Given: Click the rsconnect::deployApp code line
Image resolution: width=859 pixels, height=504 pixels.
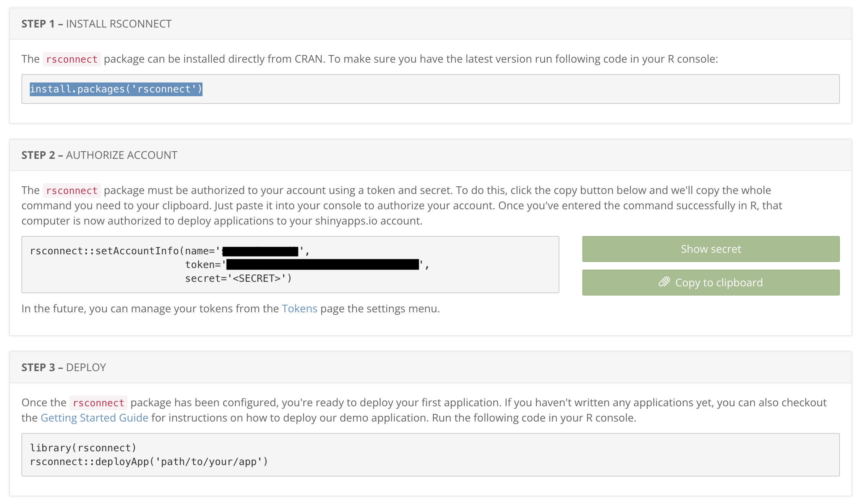Looking at the screenshot, I should [149, 462].
